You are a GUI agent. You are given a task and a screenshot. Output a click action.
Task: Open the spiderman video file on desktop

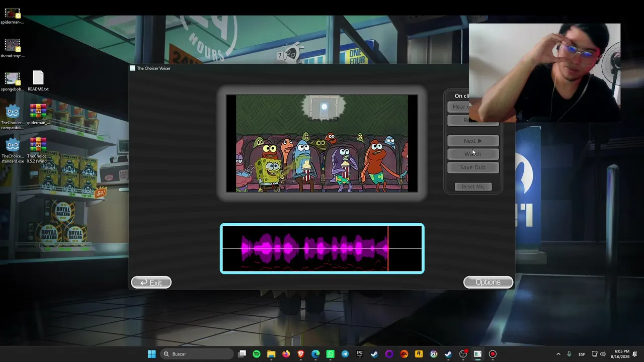[13, 16]
